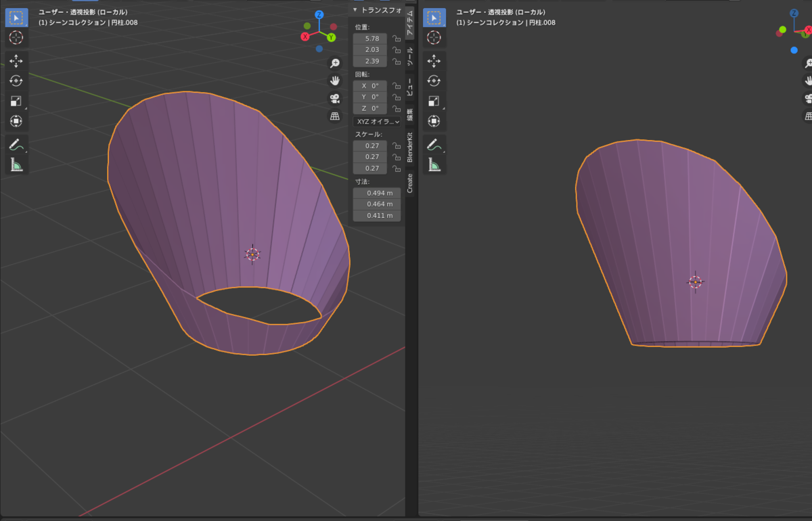
Task: Click the red X axis on left gizmo
Action: coord(306,37)
